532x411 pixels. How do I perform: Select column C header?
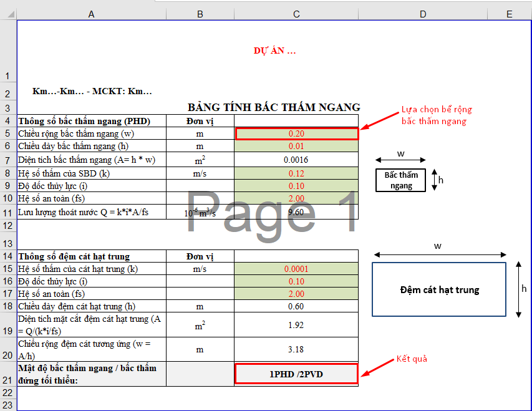point(296,14)
